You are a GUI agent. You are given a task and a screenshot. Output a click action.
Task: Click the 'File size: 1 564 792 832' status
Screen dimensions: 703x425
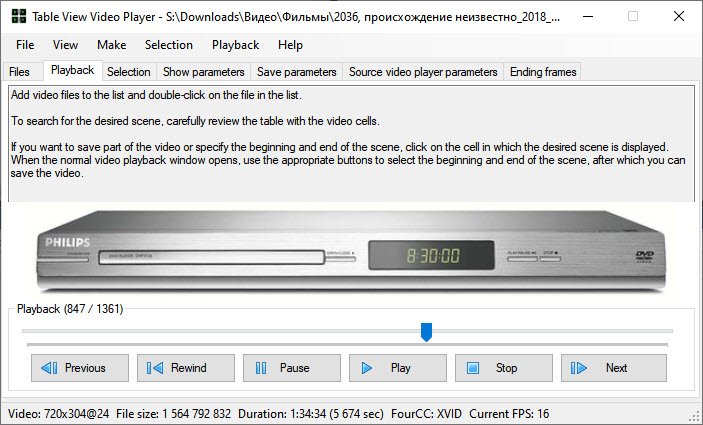click(174, 413)
